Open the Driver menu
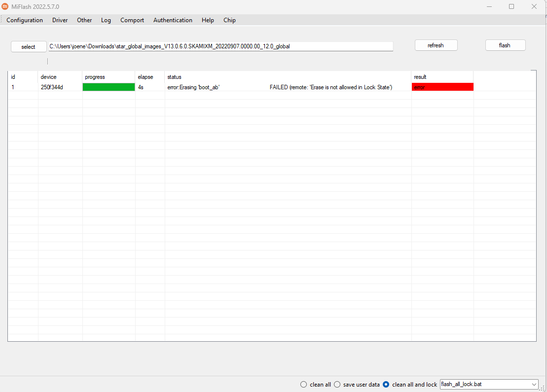The width and height of the screenshot is (547, 392). 60,20
